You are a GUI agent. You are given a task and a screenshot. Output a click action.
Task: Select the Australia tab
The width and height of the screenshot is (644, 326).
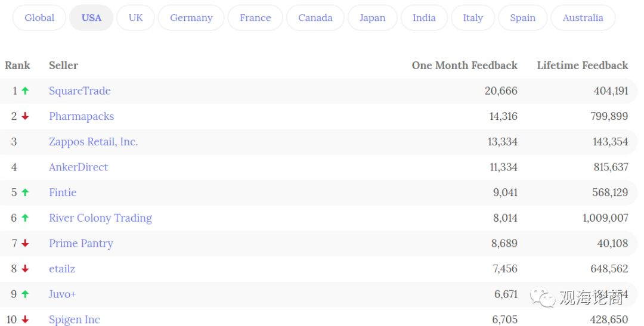[583, 18]
